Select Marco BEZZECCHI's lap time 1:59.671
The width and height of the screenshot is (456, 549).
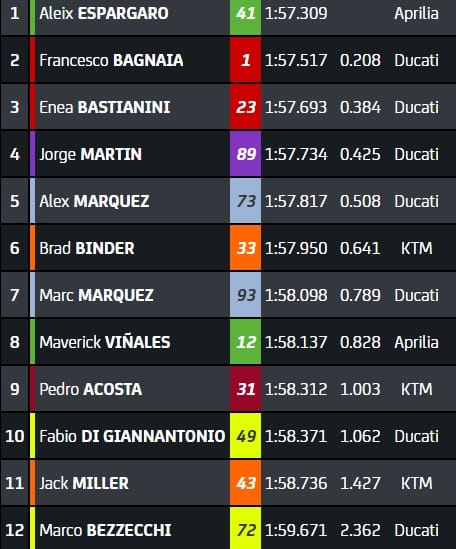296,530
